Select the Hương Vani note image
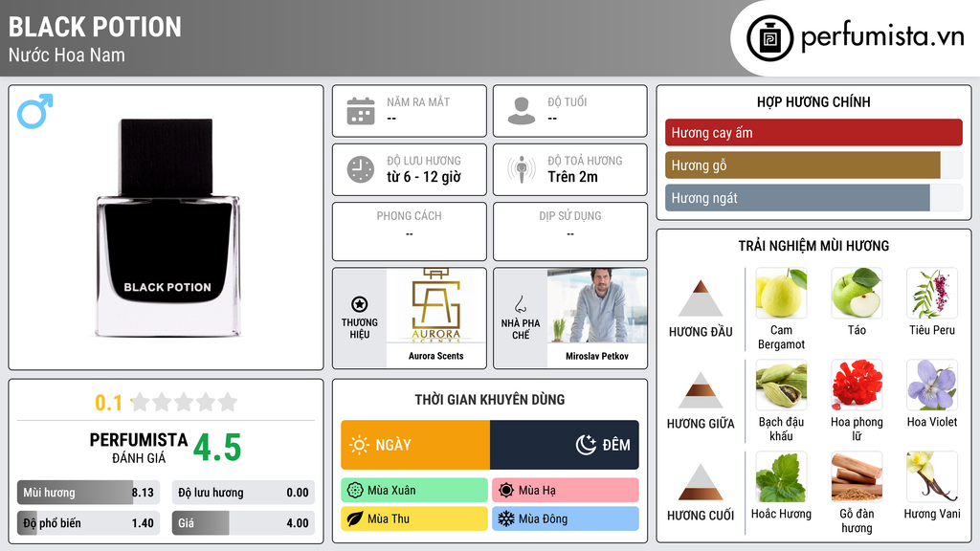This screenshot has height=551, width=980. pos(932,476)
